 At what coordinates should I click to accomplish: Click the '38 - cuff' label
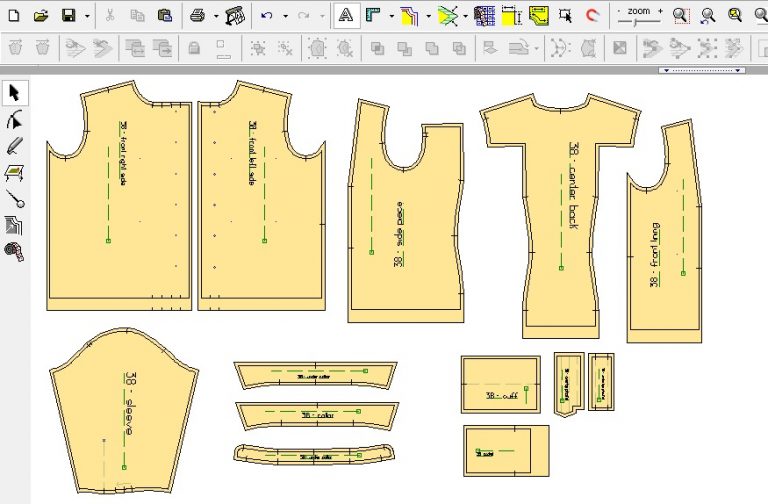502,395
